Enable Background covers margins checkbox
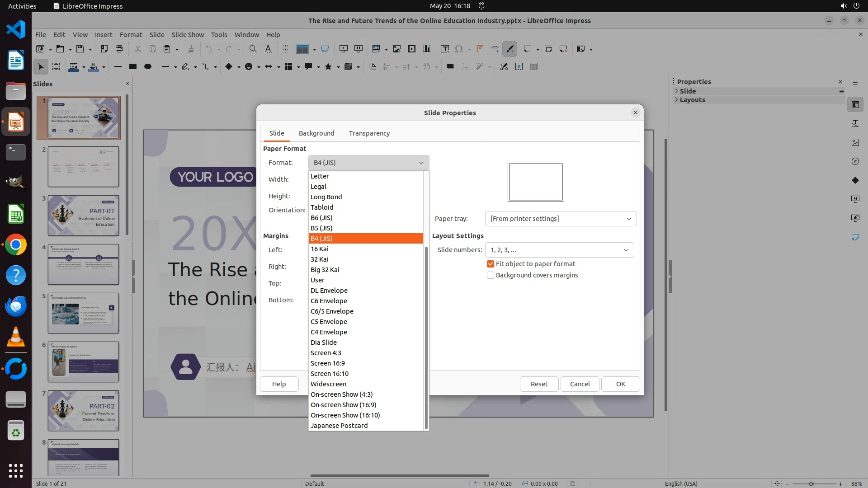Viewport: 868px width, 488px height. [491, 275]
